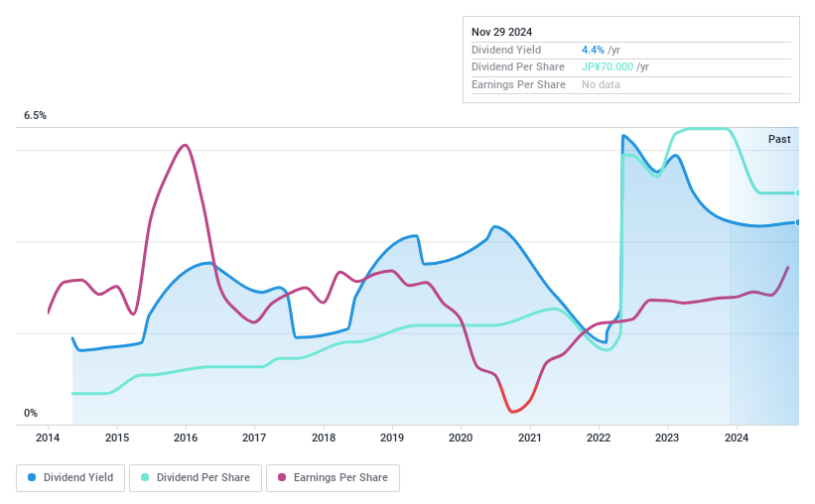Image resolution: width=815 pixels, height=504 pixels.
Task: Click the 'Past' label in the chart
Action: pyautogui.click(x=779, y=139)
